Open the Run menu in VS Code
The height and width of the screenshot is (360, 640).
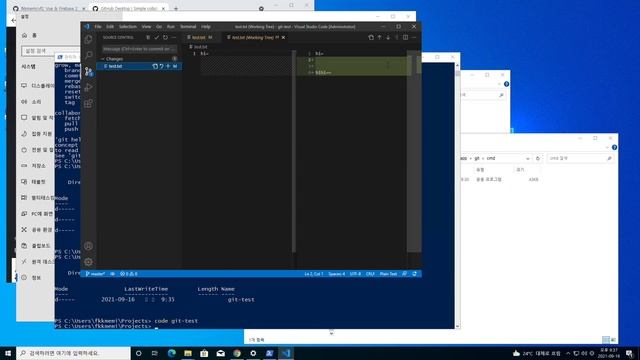click(x=171, y=27)
